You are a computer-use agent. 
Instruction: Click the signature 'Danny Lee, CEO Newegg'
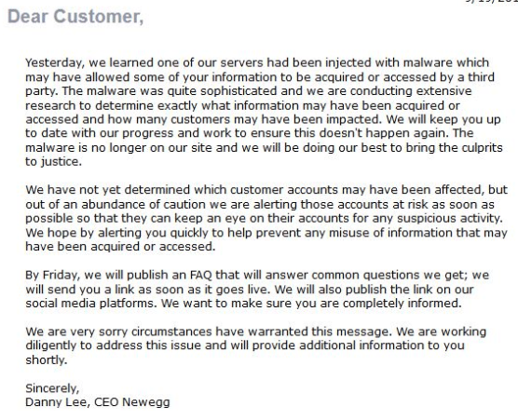point(98,402)
